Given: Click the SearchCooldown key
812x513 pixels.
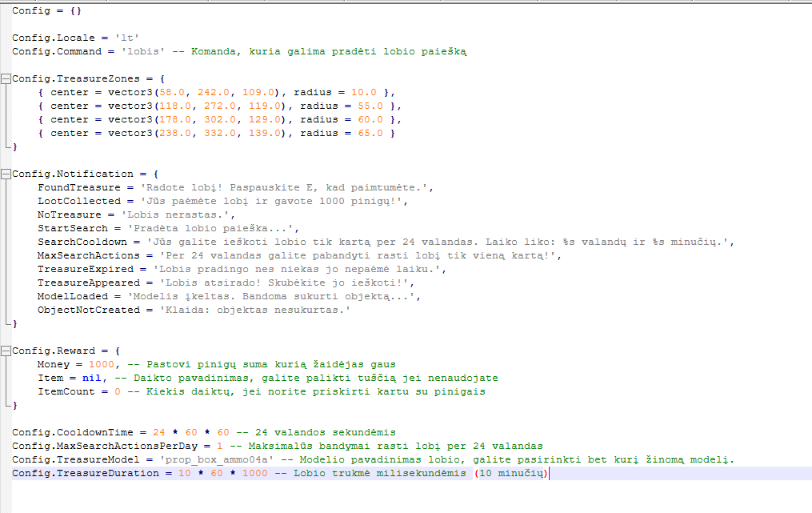Looking at the screenshot, I should pyautogui.click(x=82, y=242).
